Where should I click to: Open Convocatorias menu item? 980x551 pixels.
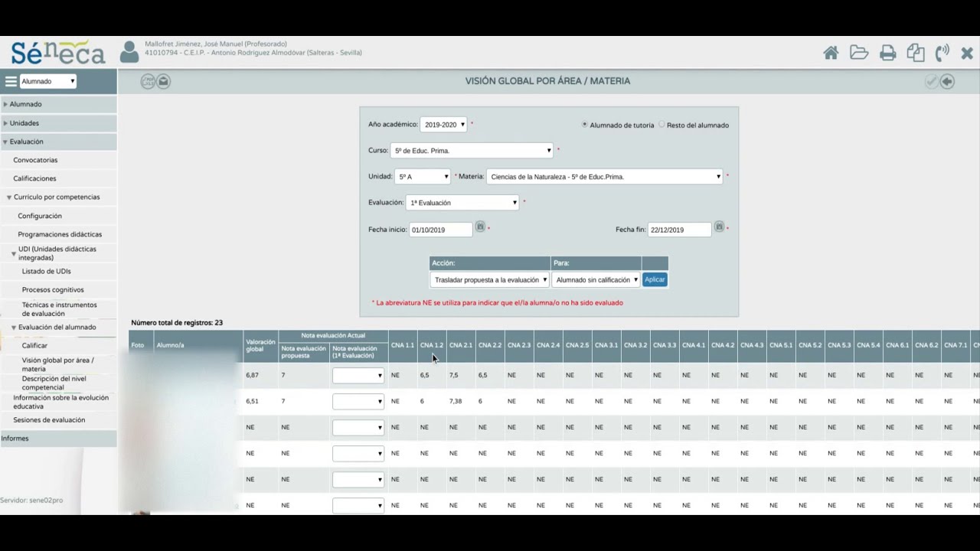pos(35,161)
